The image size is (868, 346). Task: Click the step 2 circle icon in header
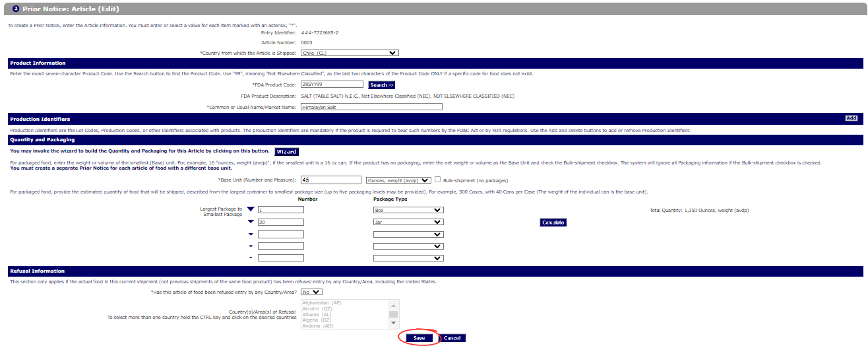click(16, 9)
